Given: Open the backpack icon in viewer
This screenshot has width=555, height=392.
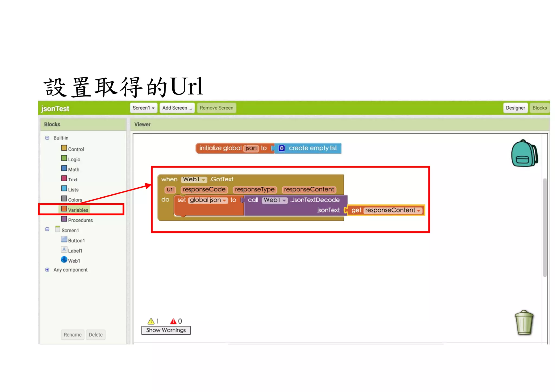Looking at the screenshot, I should click(x=524, y=153).
